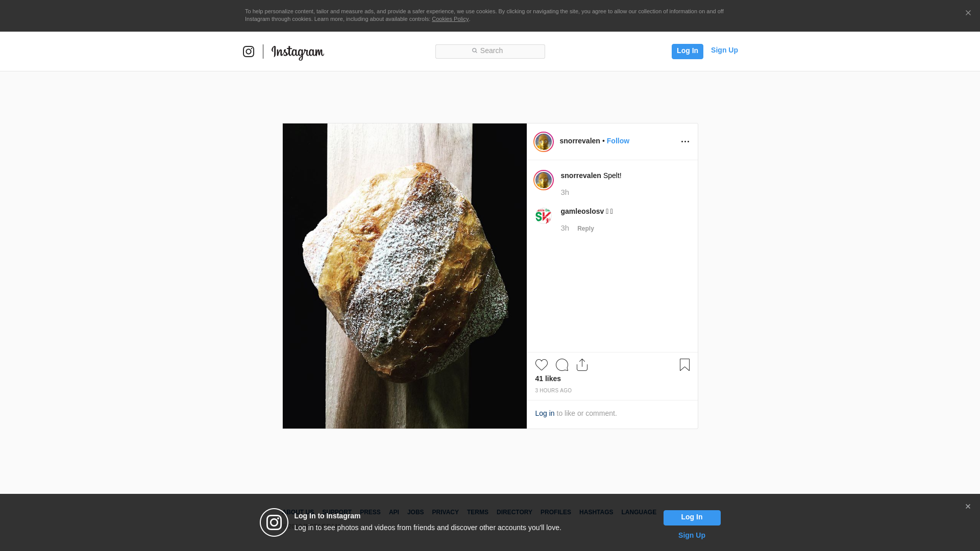Screen dimensions: 980x551
Task: Open gamleoslosv username link
Action: coord(582,211)
